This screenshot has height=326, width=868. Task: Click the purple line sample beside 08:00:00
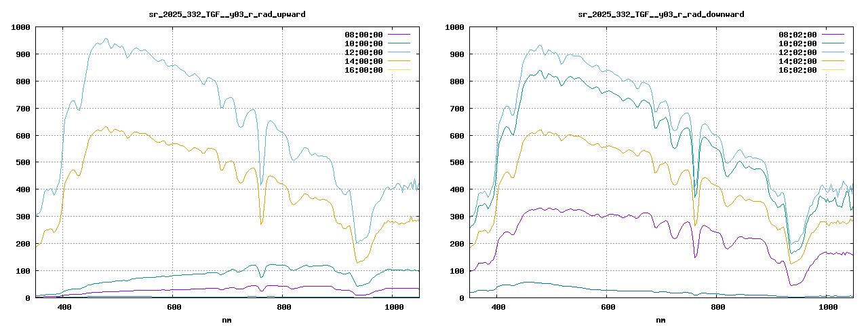[399, 35]
